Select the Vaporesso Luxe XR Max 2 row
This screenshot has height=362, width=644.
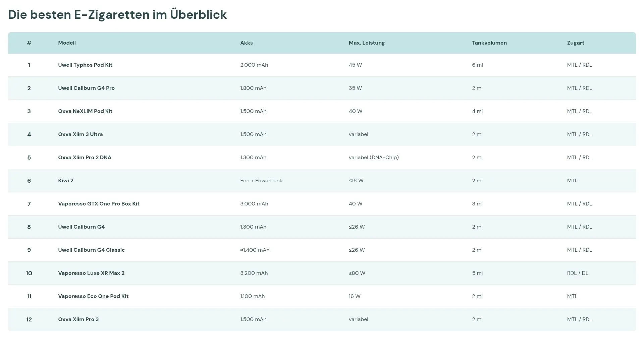(91, 273)
